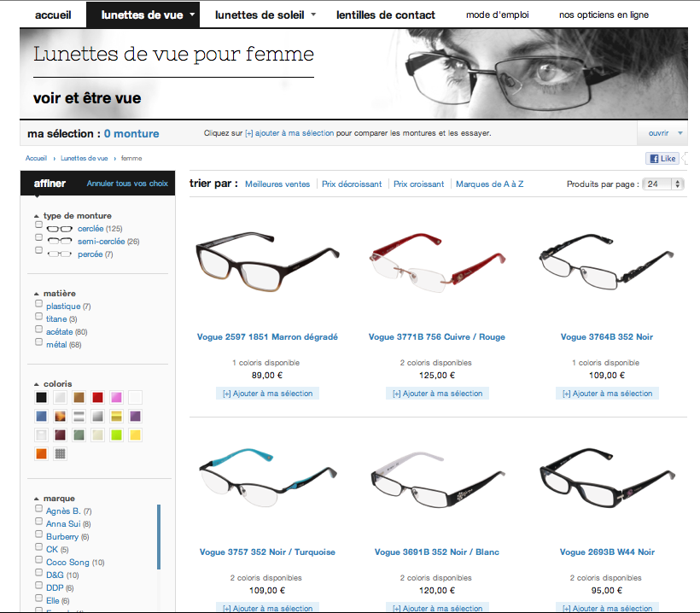The width and height of the screenshot is (700, 613).
Task: Open the Produits par page dropdown
Action: (x=663, y=184)
